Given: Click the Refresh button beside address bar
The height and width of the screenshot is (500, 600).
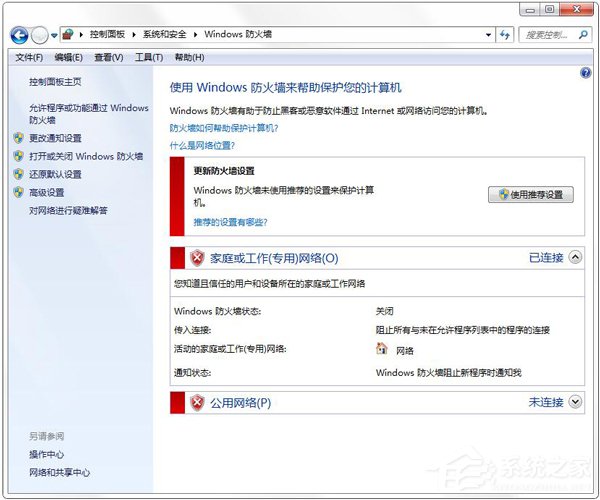Looking at the screenshot, I should (505, 35).
